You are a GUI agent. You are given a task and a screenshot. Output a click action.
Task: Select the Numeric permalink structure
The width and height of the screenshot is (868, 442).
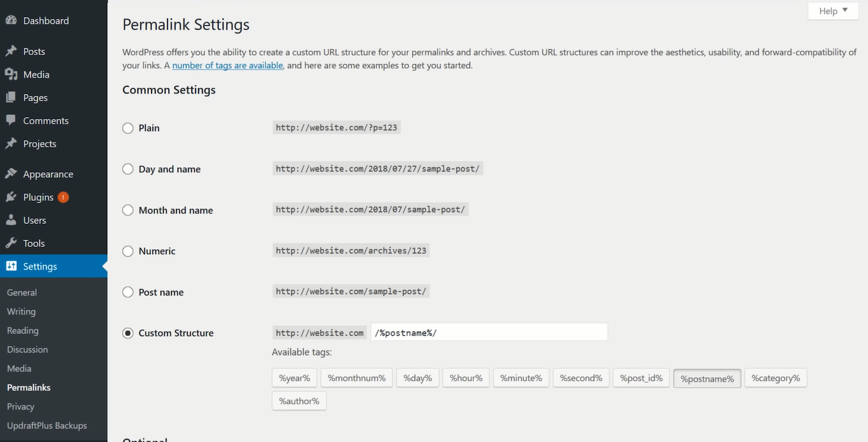(127, 251)
